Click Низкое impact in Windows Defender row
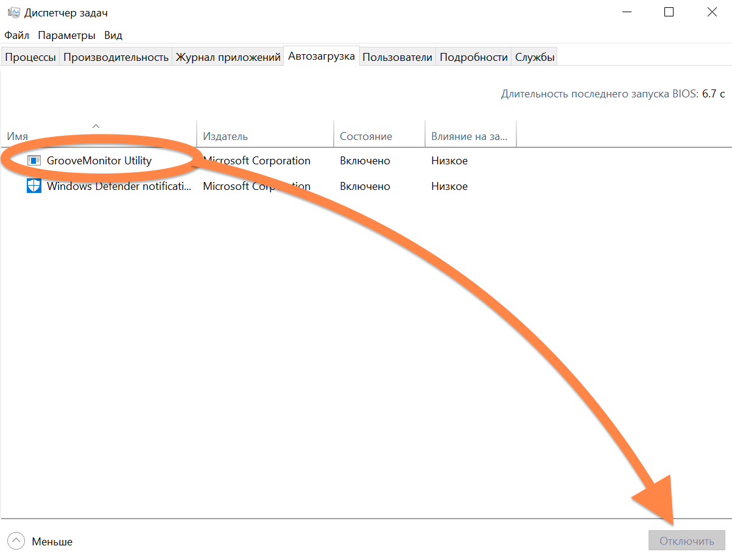This screenshot has width=732, height=560. coord(449,186)
